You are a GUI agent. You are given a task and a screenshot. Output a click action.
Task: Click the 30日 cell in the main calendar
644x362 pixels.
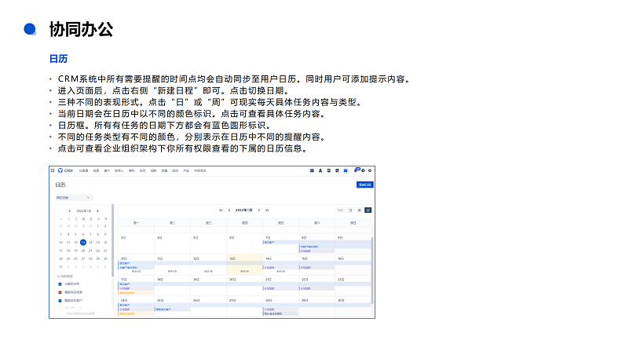tap(353, 306)
